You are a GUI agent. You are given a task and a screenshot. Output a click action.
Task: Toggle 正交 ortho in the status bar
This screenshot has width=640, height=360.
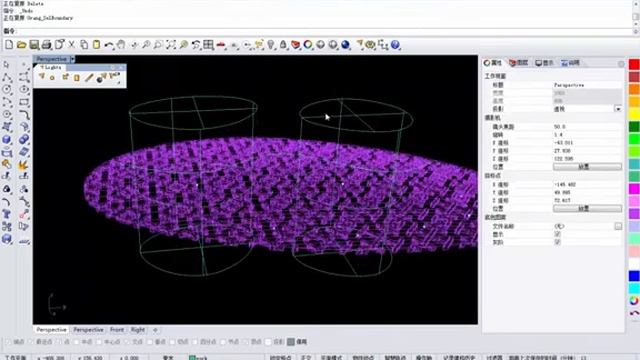tap(306, 357)
